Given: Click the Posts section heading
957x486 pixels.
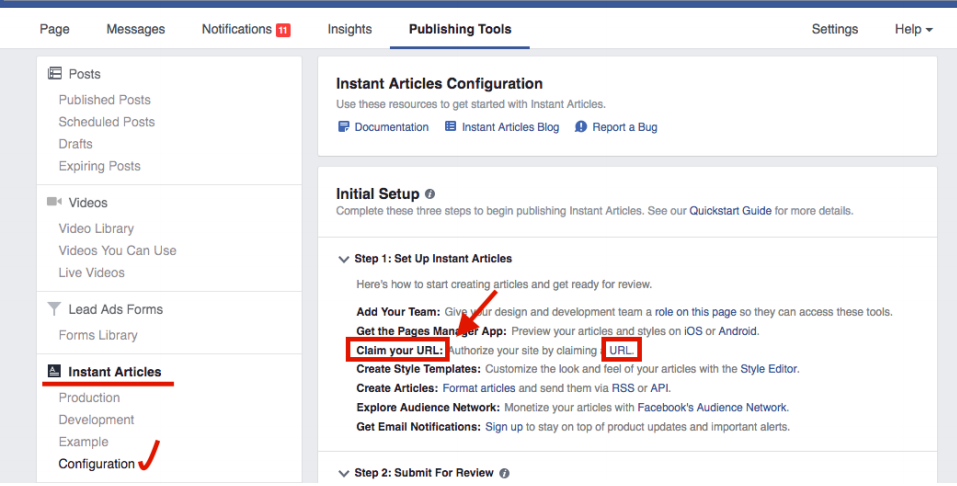Looking at the screenshot, I should pos(84,74).
